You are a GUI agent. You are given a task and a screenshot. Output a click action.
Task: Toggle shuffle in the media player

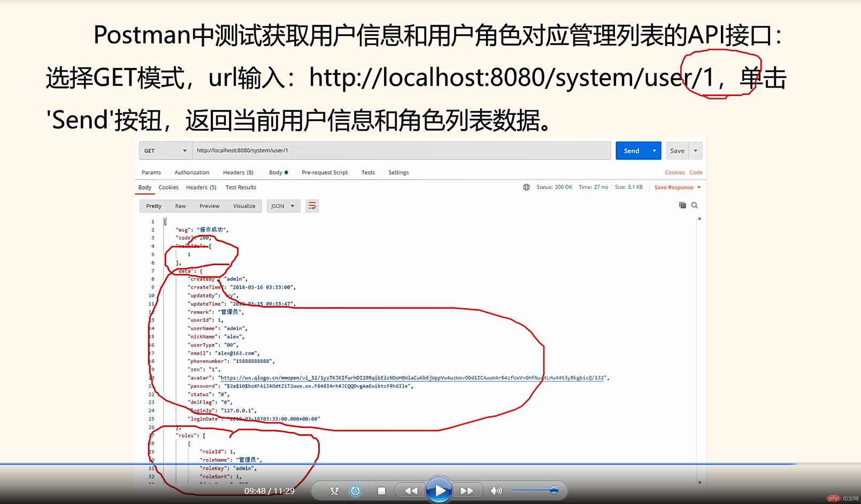334,491
